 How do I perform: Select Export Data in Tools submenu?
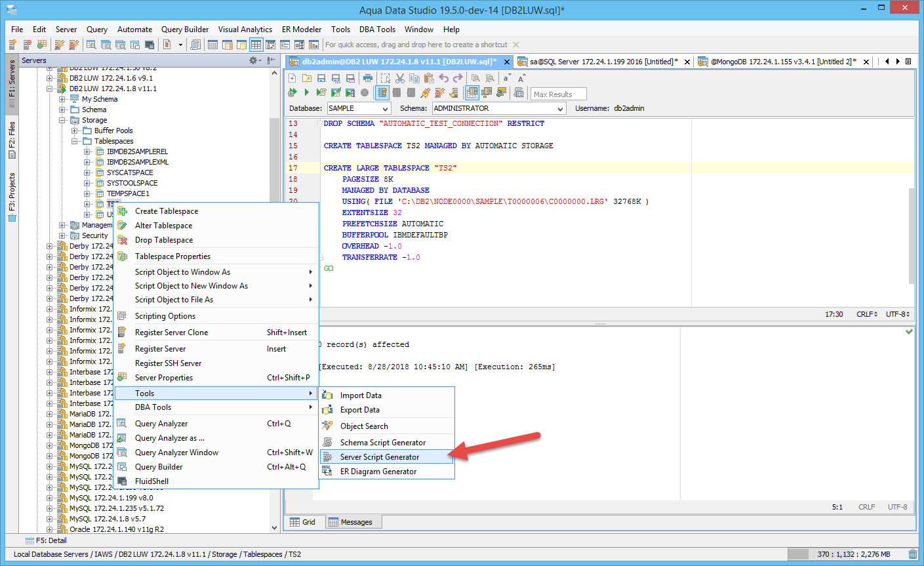[386, 410]
